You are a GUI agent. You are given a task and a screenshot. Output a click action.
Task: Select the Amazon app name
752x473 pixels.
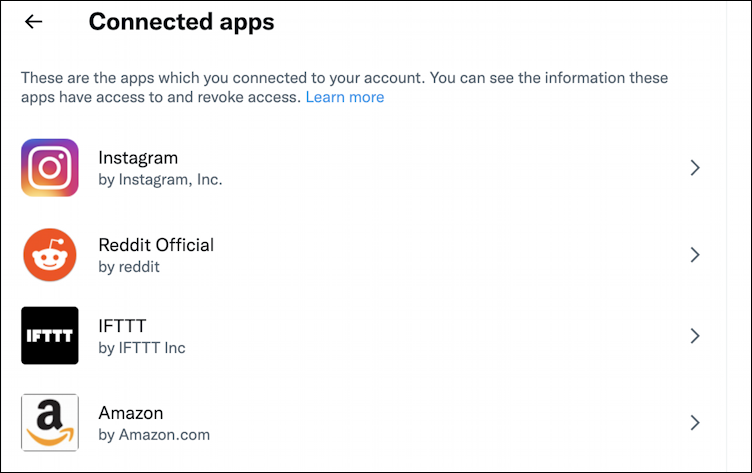(131, 412)
